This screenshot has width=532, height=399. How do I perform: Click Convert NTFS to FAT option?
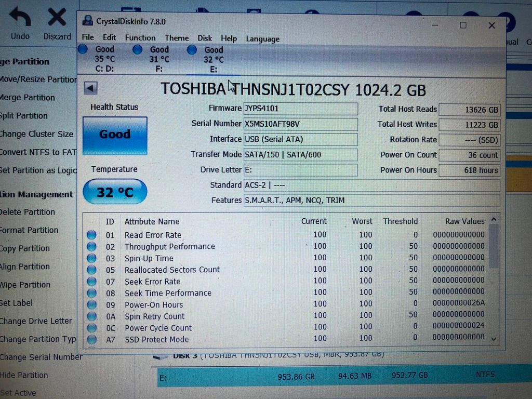[38, 152]
